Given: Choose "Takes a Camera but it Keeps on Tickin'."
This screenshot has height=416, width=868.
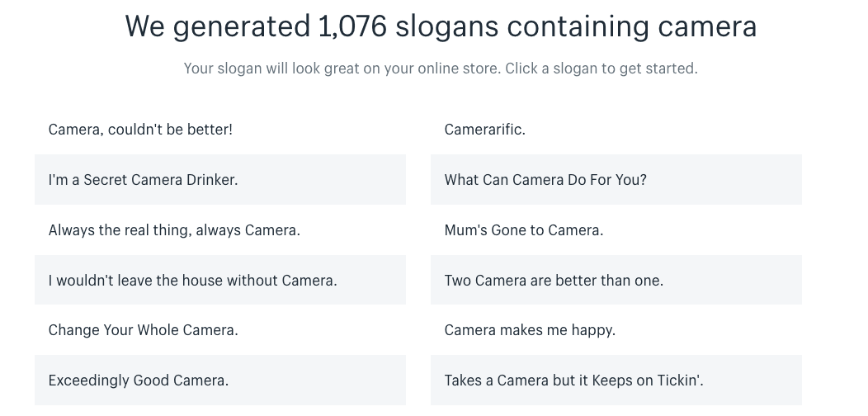Looking at the screenshot, I should pyautogui.click(x=573, y=381).
